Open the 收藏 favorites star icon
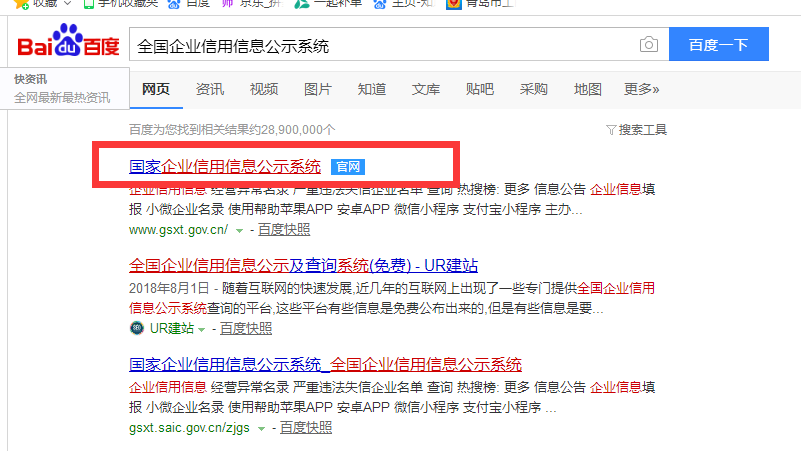801x451 pixels. (x=21, y=4)
